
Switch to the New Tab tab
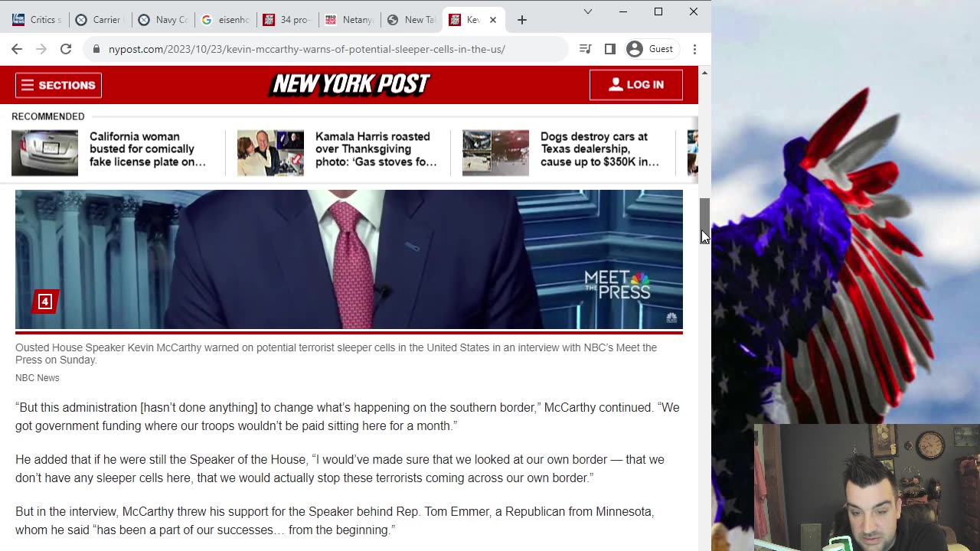[412, 20]
